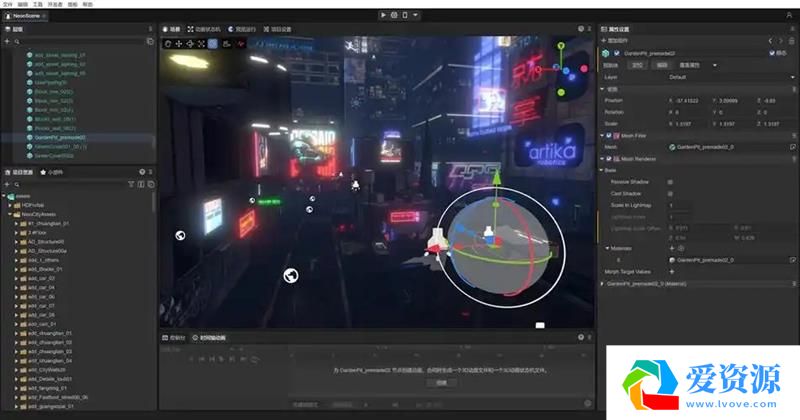Select the hand pan tool in scene toolbar

pyautogui.click(x=168, y=44)
